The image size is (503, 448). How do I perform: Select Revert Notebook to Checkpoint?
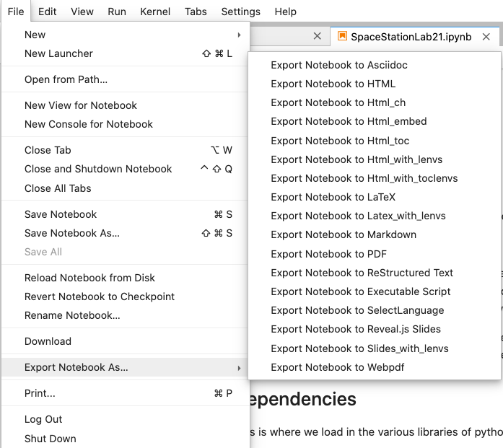click(100, 297)
